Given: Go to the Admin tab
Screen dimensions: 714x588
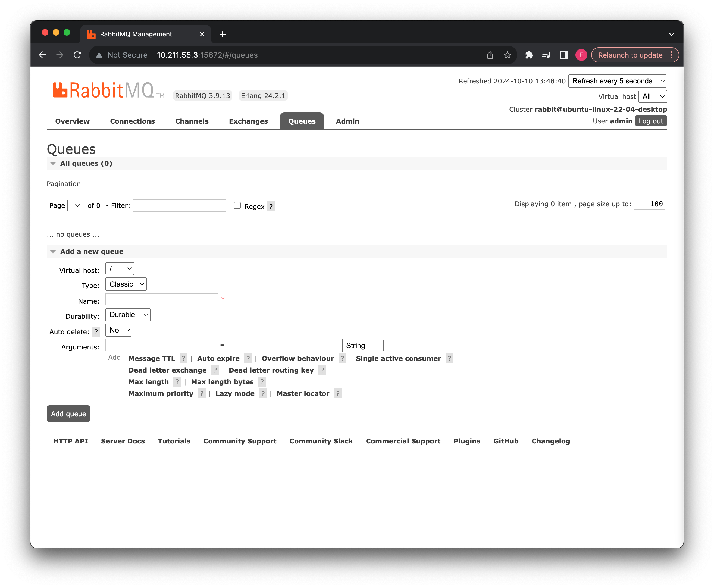Looking at the screenshot, I should coord(347,121).
